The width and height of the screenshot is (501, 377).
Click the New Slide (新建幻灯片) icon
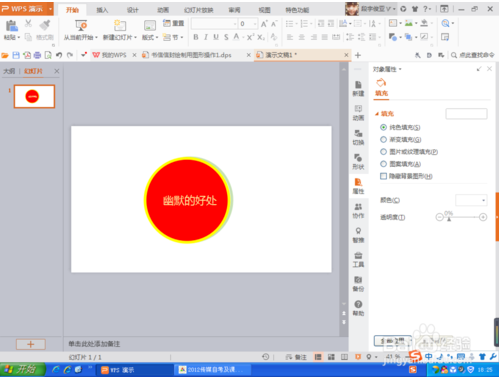click(x=120, y=26)
